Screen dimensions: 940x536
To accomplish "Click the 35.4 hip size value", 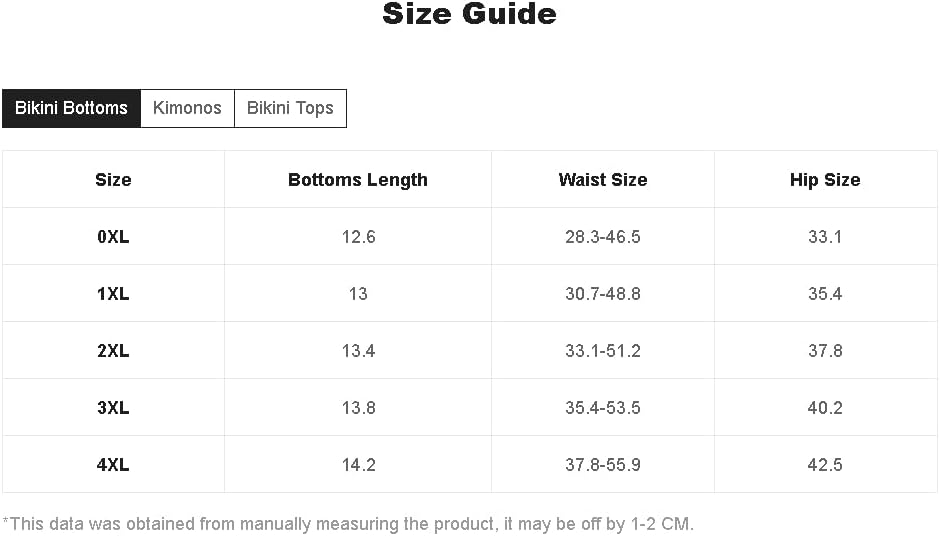I will [x=825, y=294].
